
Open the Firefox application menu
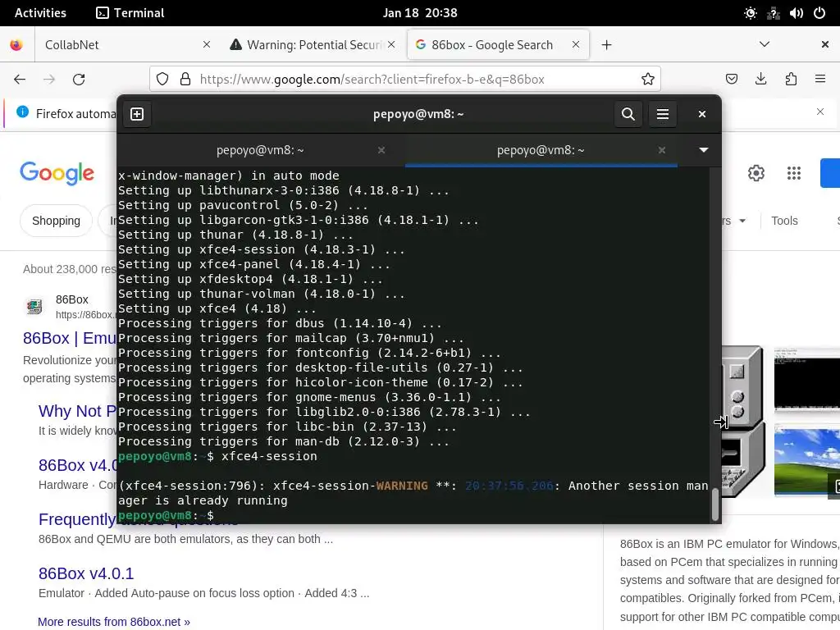(820, 80)
